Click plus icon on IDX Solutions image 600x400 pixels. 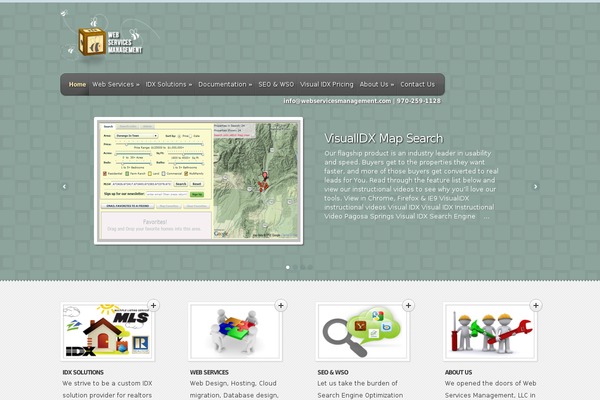tap(153, 305)
